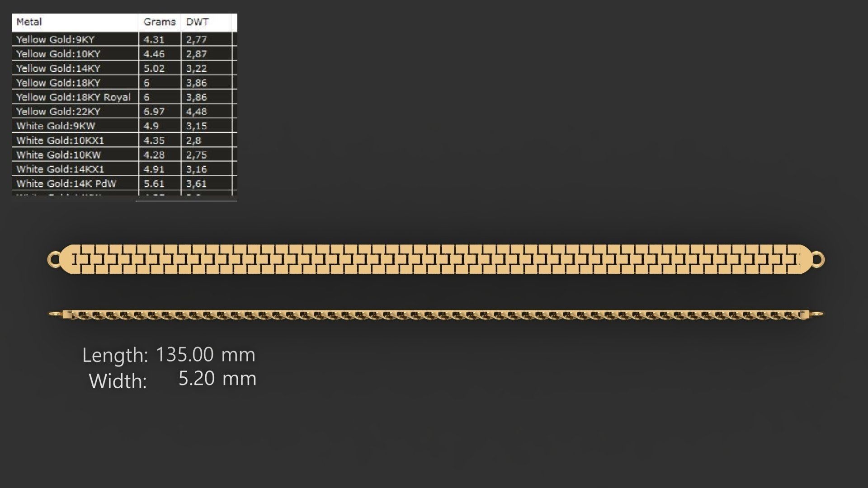Select the Yellow Gold:10KY row
The width and height of the screenshot is (868, 488).
pos(58,54)
